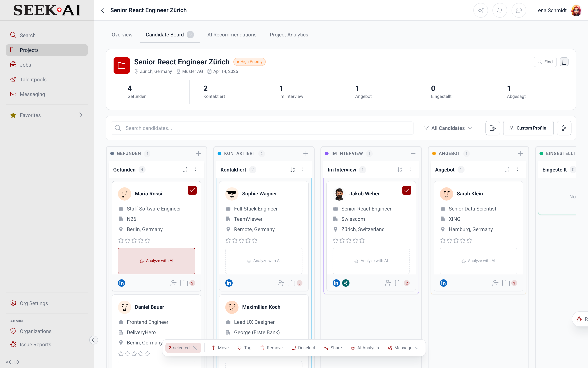This screenshot has width=588, height=368.
Task: Open AI sparkle assistant icon
Action: pos(480,10)
